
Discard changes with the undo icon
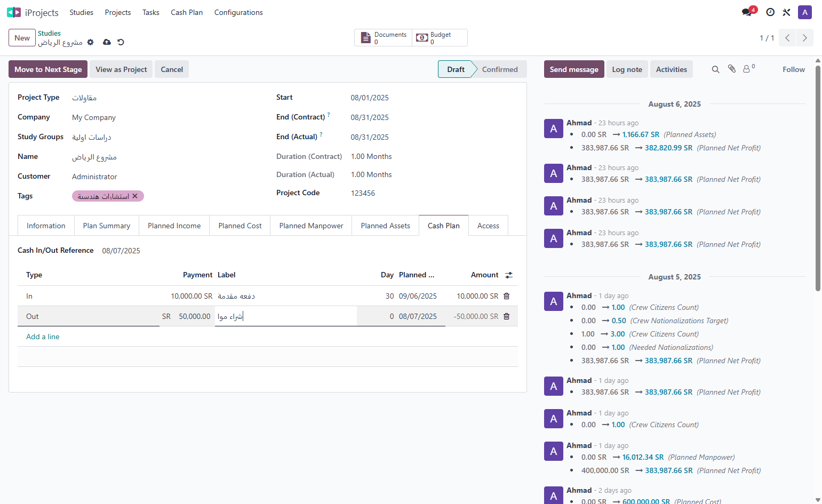[x=121, y=42]
